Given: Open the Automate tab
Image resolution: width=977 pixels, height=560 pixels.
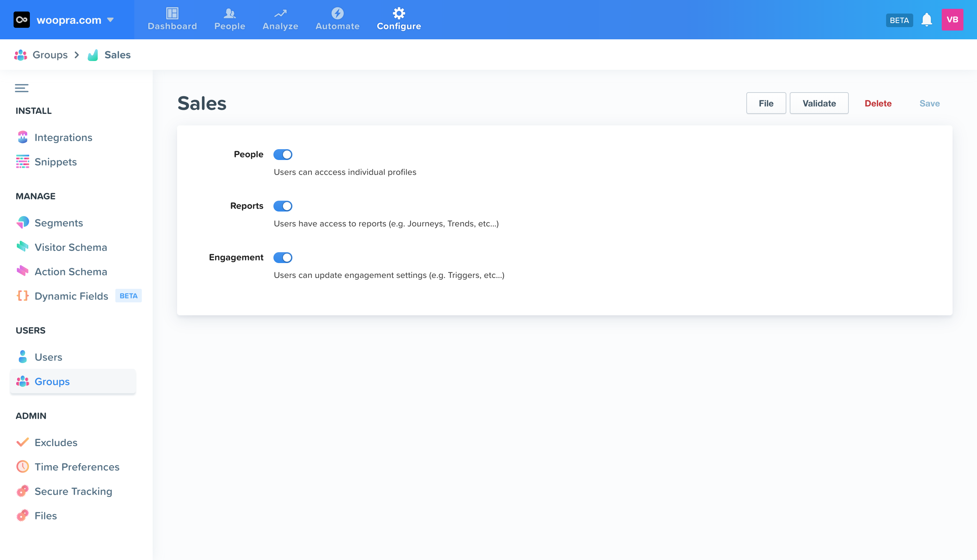Looking at the screenshot, I should [x=337, y=20].
